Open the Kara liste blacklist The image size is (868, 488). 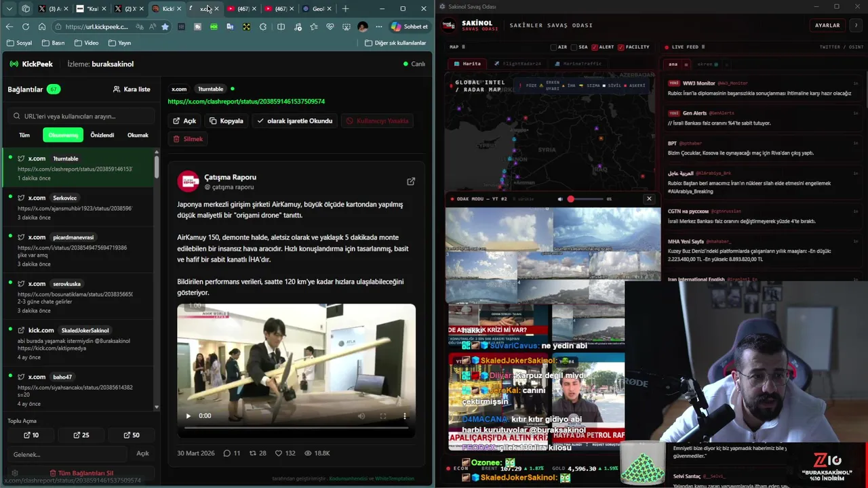pyautogui.click(x=132, y=89)
